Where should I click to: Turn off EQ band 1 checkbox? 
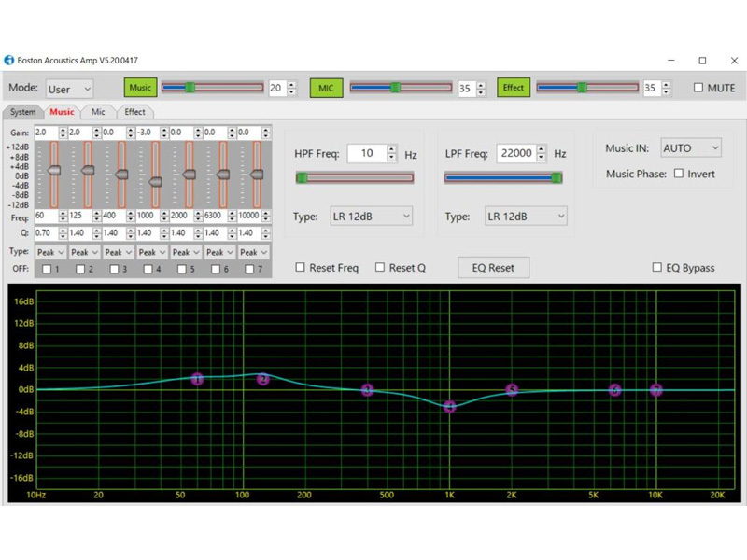click(x=47, y=269)
